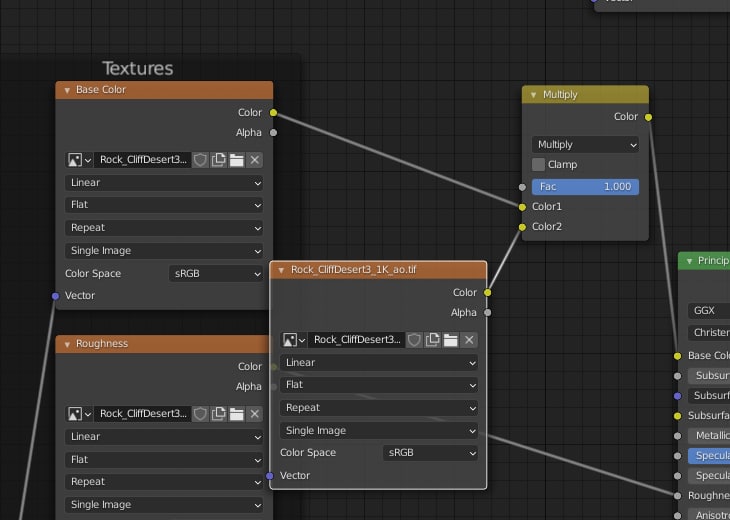Open Christensen subsurface method dropdown
The image size is (730, 520).
(x=709, y=332)
